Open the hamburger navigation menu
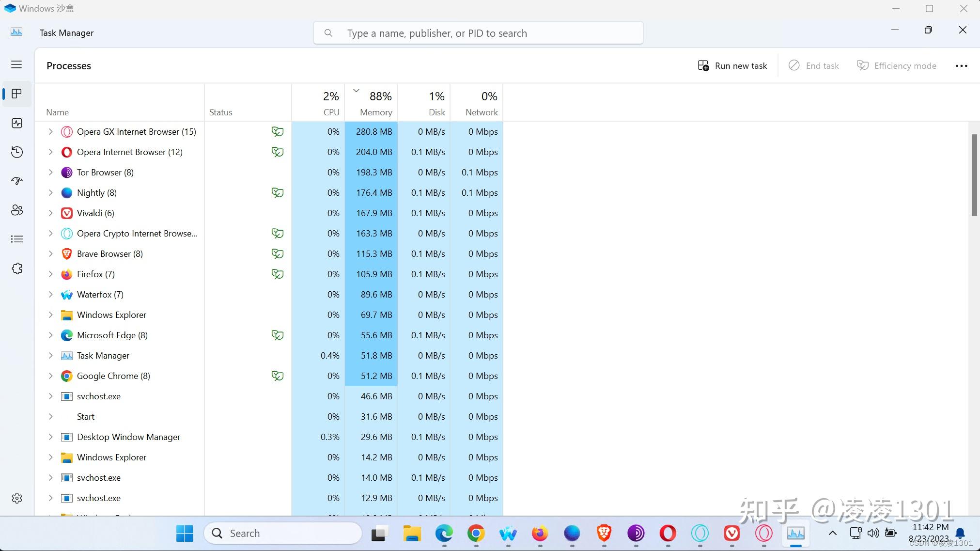Screen dimensions: 980x551 (16, 64)
